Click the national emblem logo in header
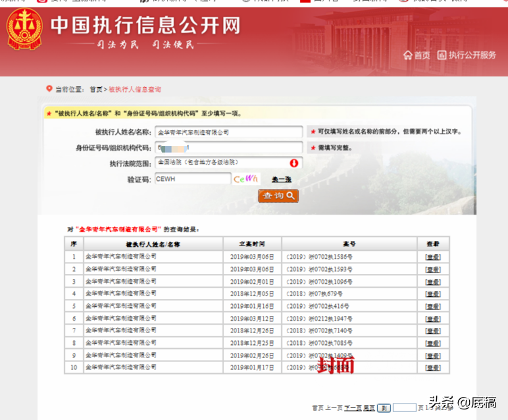The width and height of the screenshot is (508, 420). tap(24, 29)
